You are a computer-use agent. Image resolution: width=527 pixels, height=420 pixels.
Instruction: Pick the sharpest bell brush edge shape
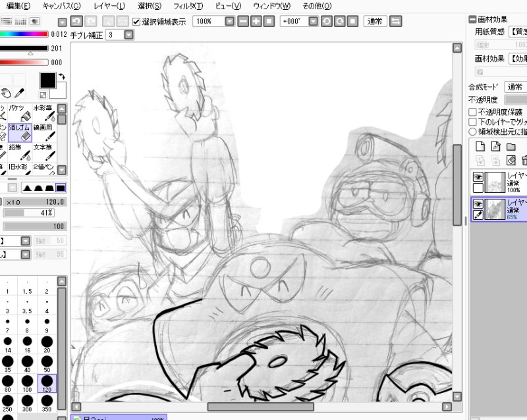(x=27, y=188)
